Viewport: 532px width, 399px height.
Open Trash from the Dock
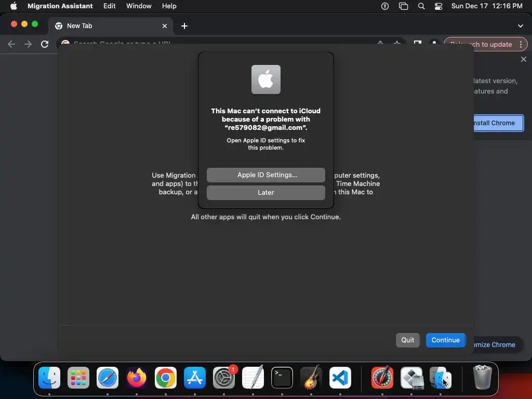[x=482, y=377]
